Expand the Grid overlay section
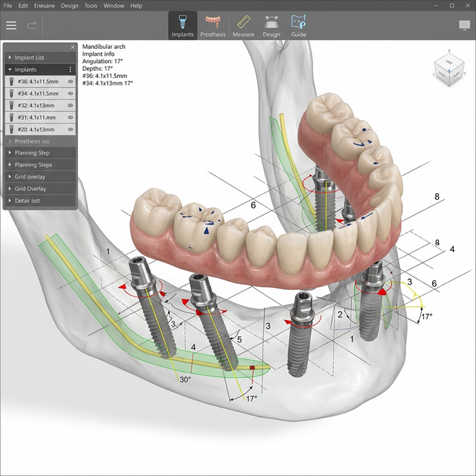Screen dimensions: 476x476 [40, 177]
